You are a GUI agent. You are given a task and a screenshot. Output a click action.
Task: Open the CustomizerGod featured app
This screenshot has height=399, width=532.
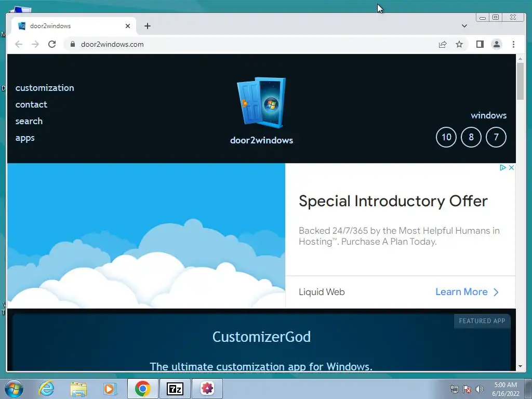point(261,337)
